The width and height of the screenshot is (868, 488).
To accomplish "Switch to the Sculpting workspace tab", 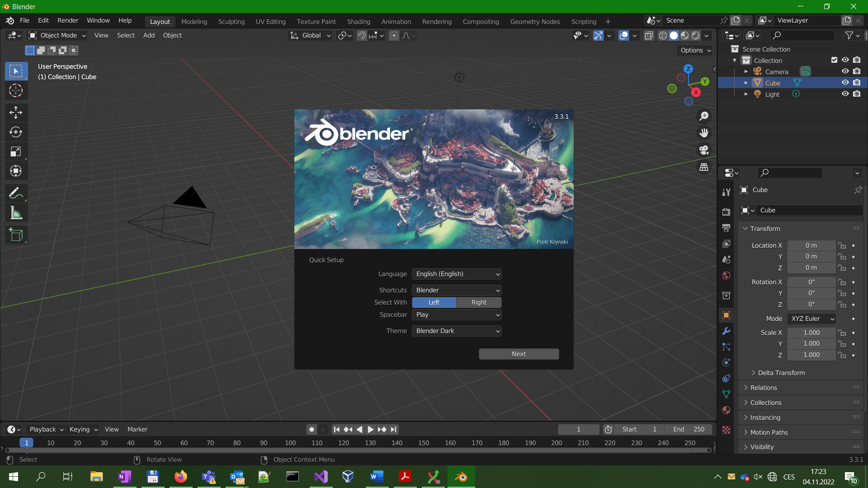I will (231, 21).
